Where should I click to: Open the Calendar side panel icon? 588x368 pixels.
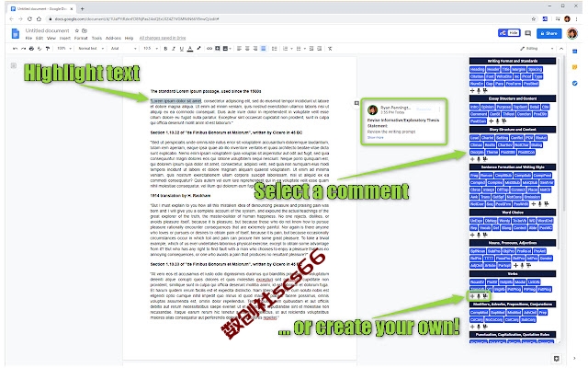(x=574, y=52)
